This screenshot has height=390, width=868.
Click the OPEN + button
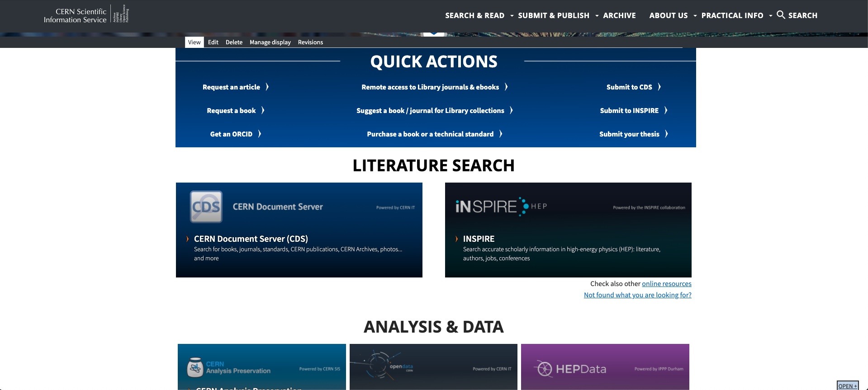(x=848, y=385)
